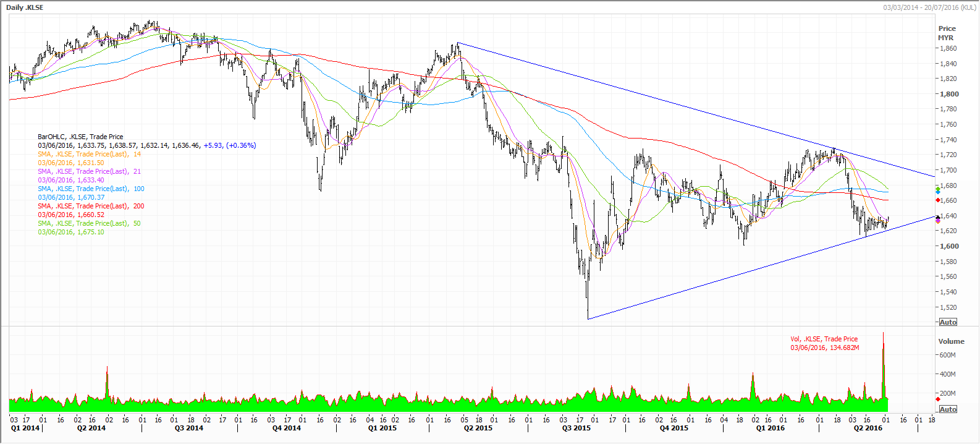Click the SMA 200 legend entry

(91, 206)
